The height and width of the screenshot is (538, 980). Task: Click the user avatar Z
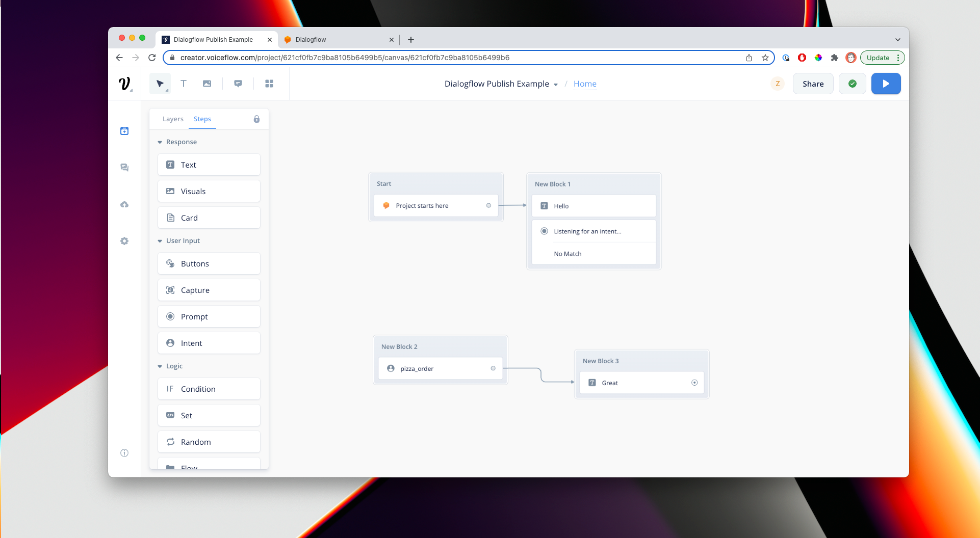point(778,84)
